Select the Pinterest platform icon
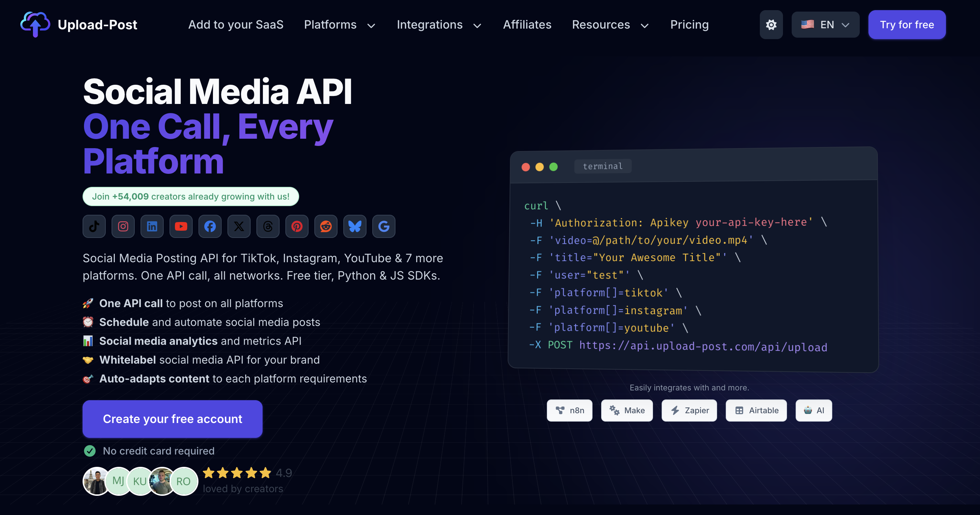 point(297,226)
